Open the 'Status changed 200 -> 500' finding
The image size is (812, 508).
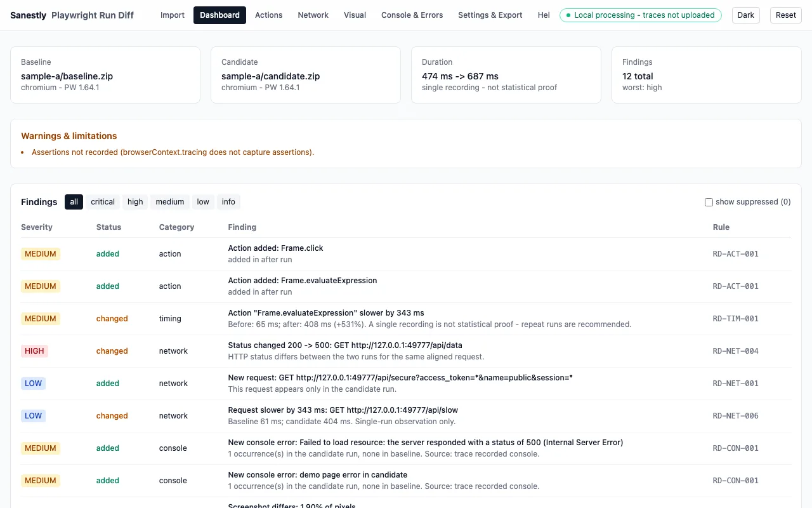406,351
